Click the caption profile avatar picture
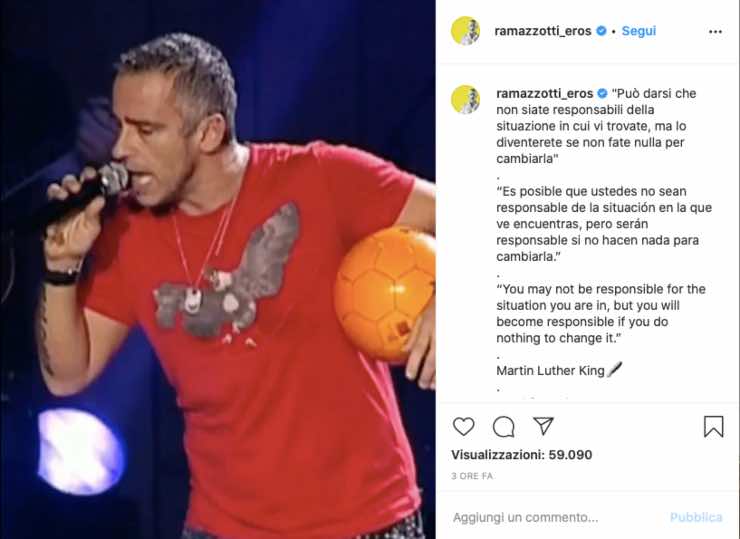The height and width of the screenshot is (539, 740). tap(465, 100)
